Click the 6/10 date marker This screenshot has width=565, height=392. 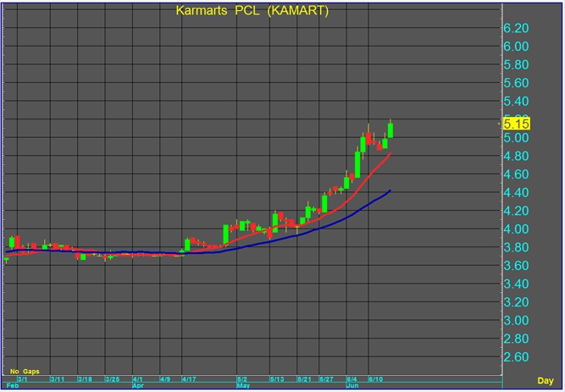pos(375,379)
